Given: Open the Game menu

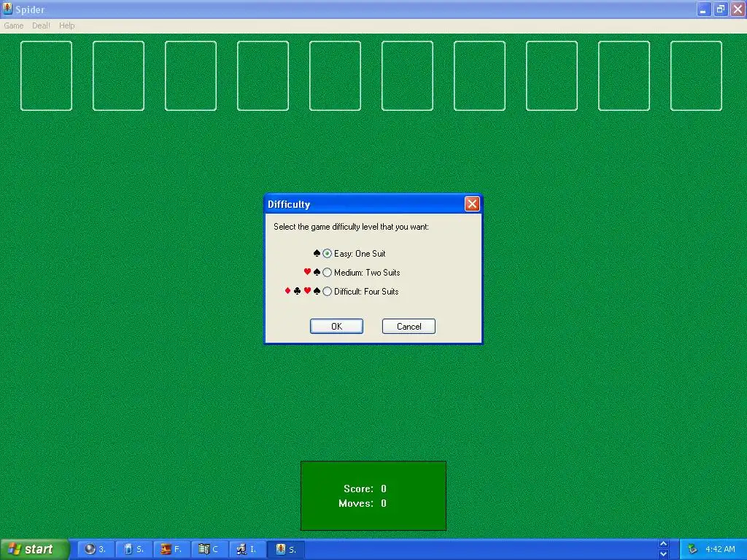Looking at the screenshot, I should pos(13,26).
